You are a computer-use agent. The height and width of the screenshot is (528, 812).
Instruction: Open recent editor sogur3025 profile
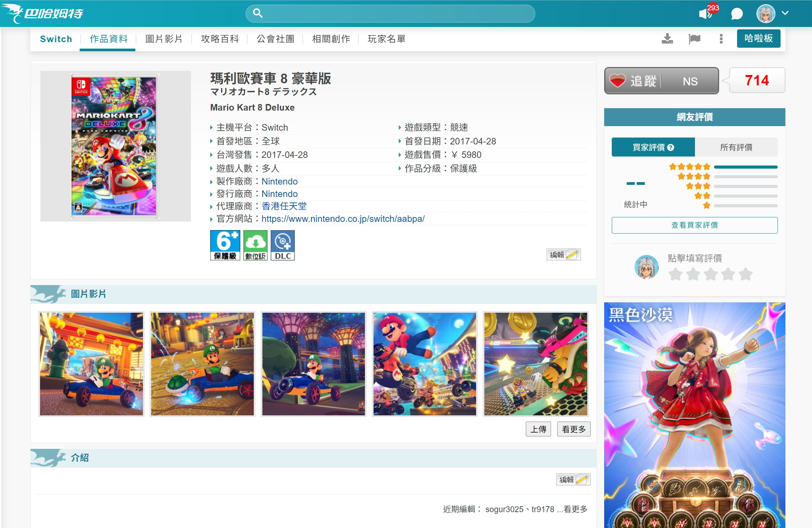[504, 509]
